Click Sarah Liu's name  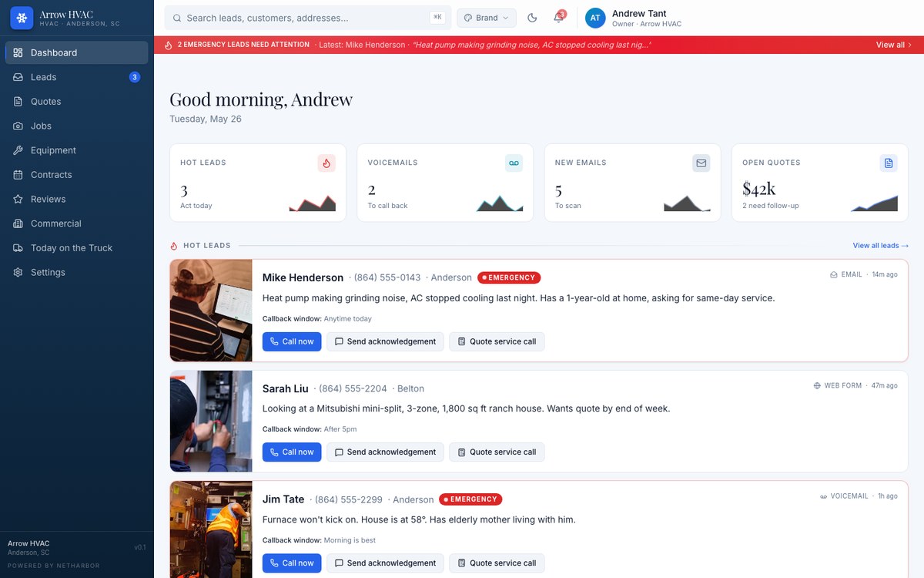[286, 388]
